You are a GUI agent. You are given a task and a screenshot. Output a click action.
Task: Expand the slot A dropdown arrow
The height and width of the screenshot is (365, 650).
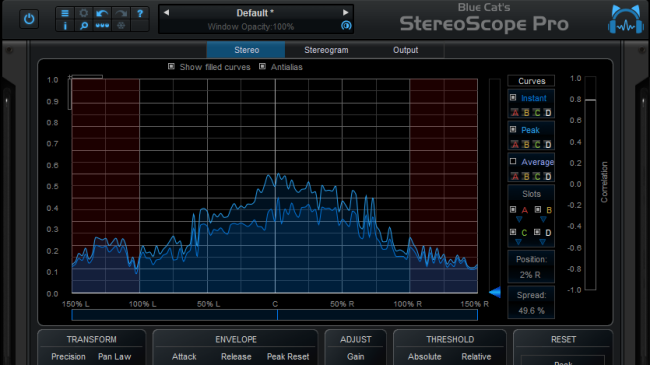coord(519,219)
